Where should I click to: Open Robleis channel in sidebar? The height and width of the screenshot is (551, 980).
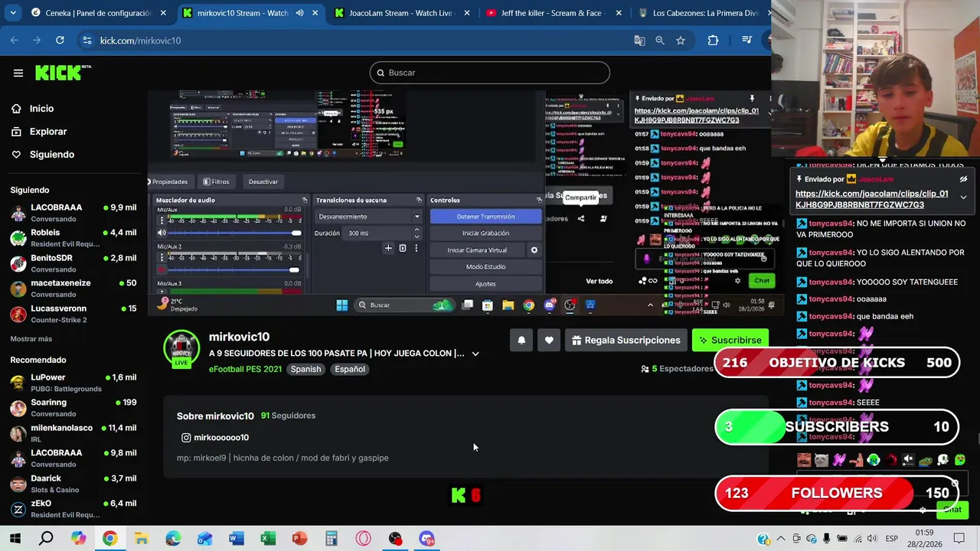coord(73,238)
